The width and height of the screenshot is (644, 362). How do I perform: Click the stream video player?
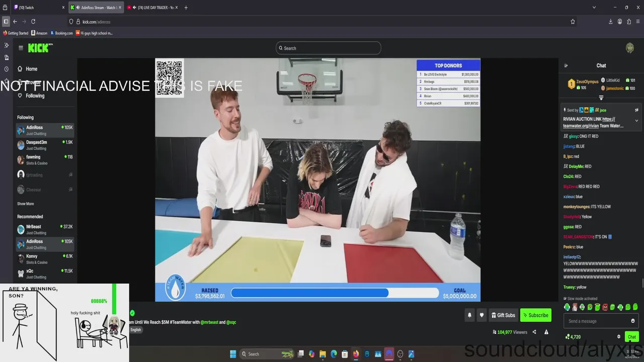point(317,180)
